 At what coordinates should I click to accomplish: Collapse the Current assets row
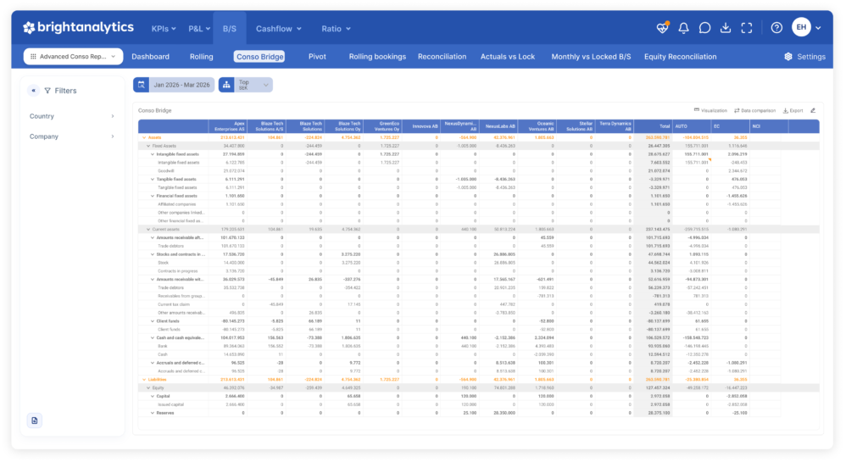[148, 229]
